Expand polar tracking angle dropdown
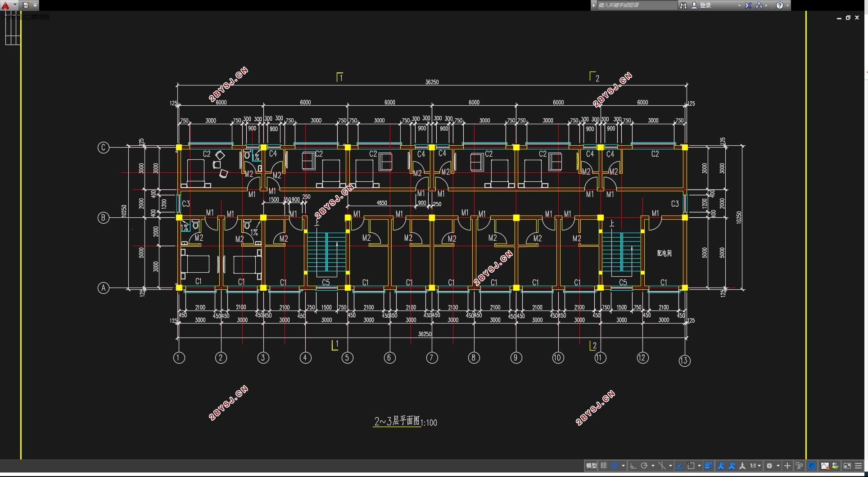 pos(653,466)
